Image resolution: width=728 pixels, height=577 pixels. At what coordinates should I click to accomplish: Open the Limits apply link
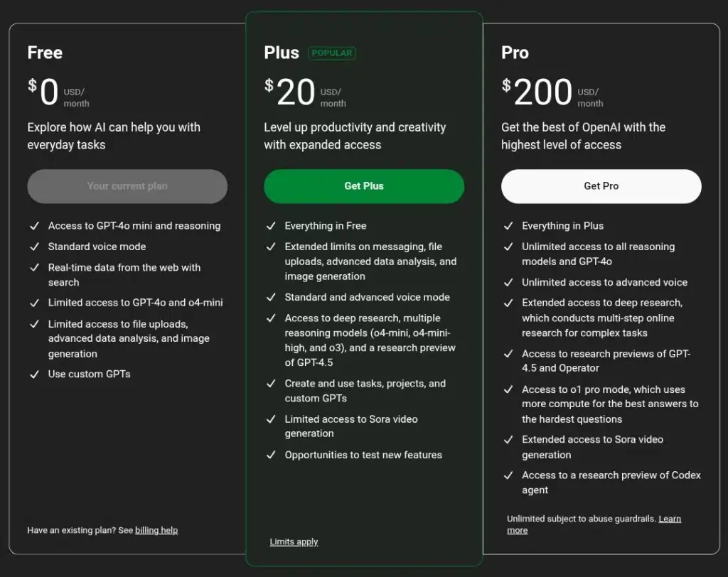(294, 542)
